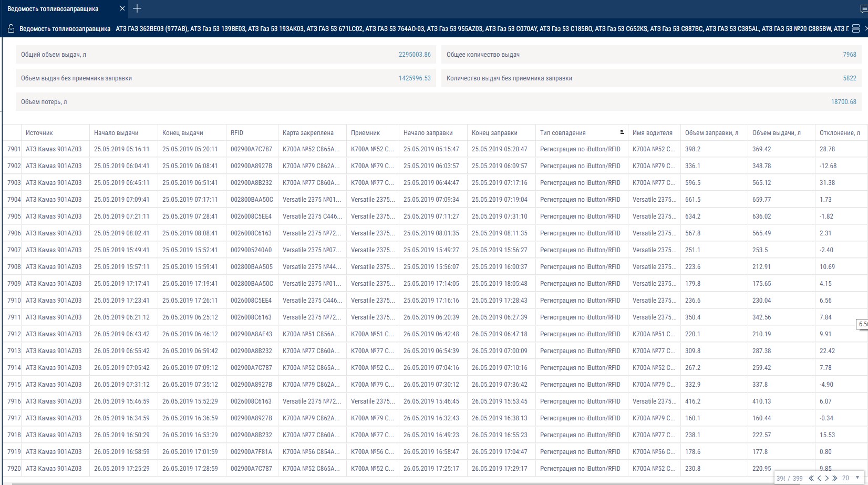Click the vehicle list text in report header
This screenshot has width=868, height=485.
click(482, 29)
